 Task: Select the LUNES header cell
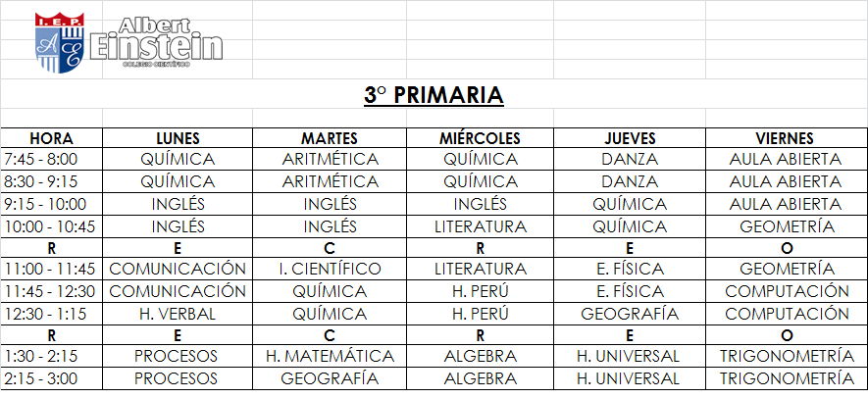click(x=178, y=138)
